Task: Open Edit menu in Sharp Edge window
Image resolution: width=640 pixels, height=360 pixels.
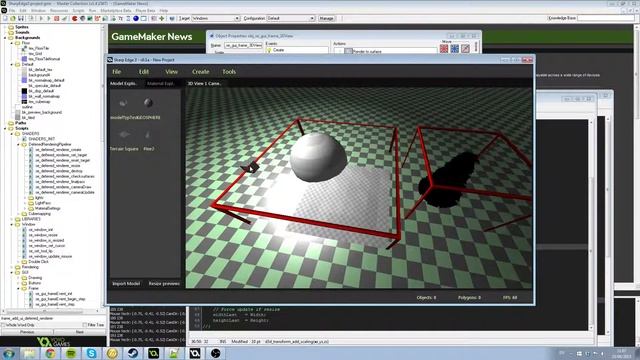Action: pos(144,71)
